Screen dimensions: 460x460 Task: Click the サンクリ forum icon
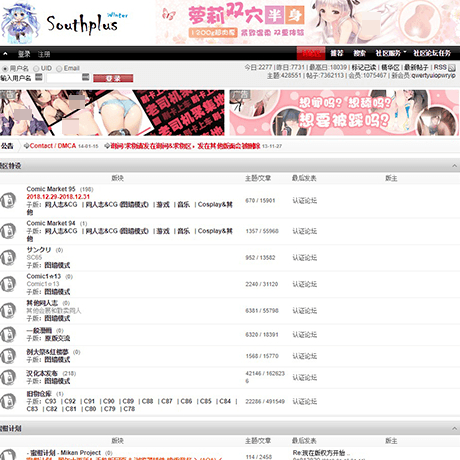(x=8, y=257)
